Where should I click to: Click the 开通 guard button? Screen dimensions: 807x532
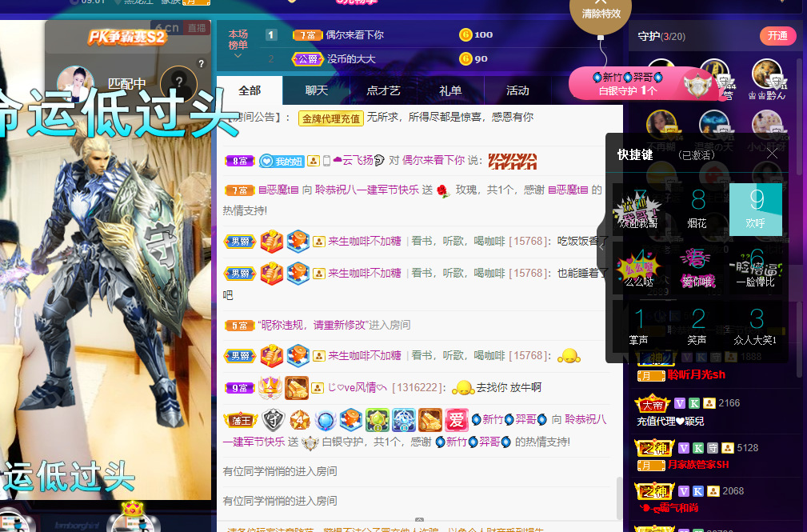pos(777,35)
